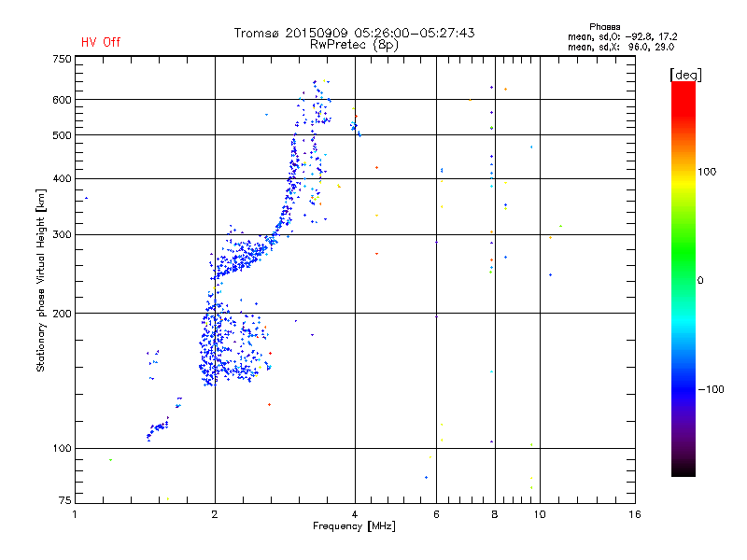747x560 pixels.
Task: Click the '[deg]' colorbar unit label
Action: point(685,75)
